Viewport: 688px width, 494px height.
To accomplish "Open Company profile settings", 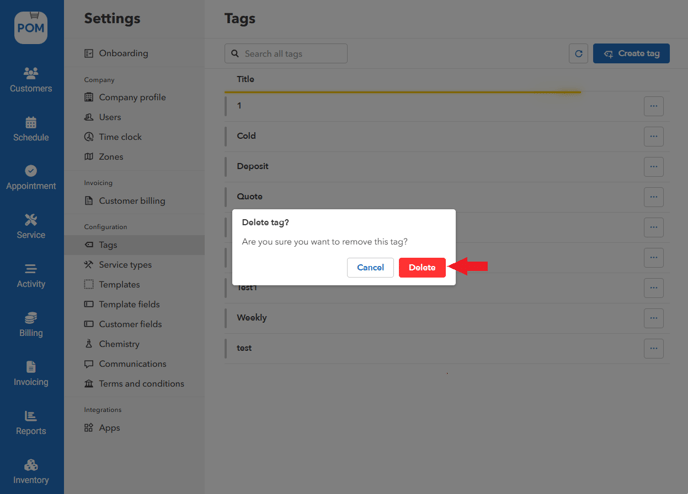I will pos(132,97).
